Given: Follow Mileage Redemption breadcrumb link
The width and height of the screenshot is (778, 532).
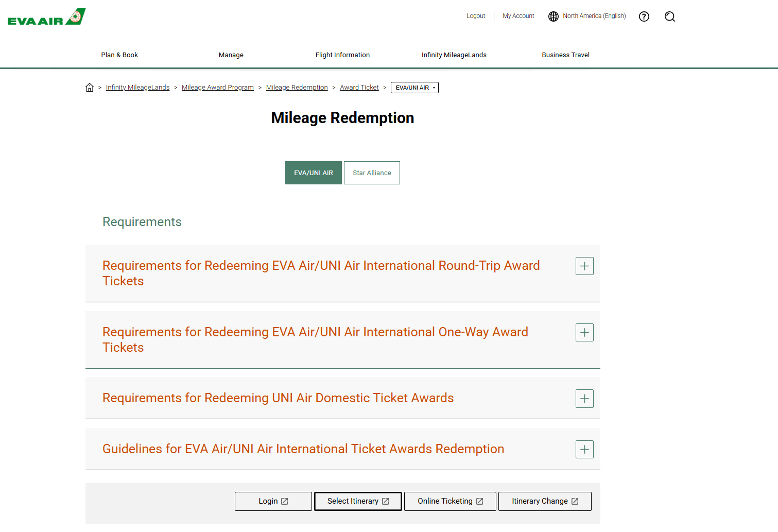Looking at the screenshot, I should click(297, 88).
